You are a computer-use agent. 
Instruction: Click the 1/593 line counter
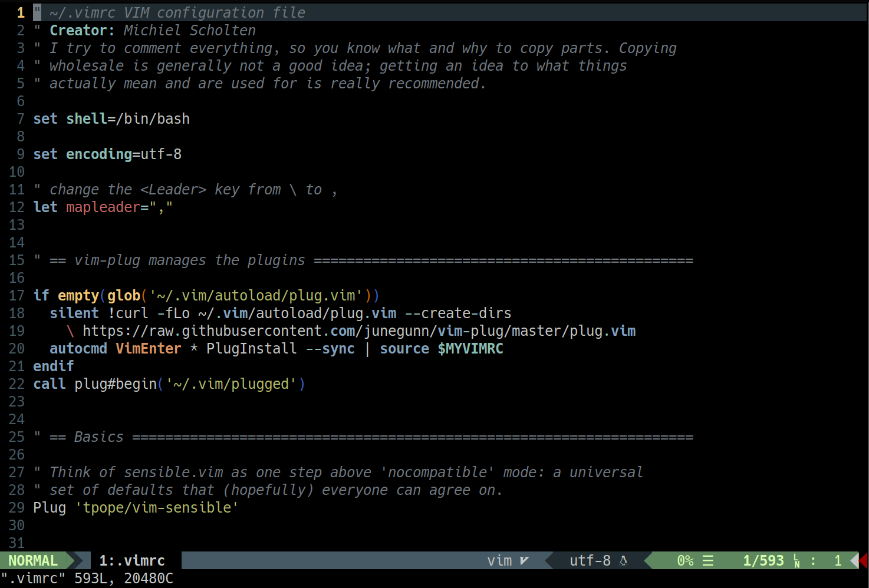pyautogui.click(x=763, y=561)
